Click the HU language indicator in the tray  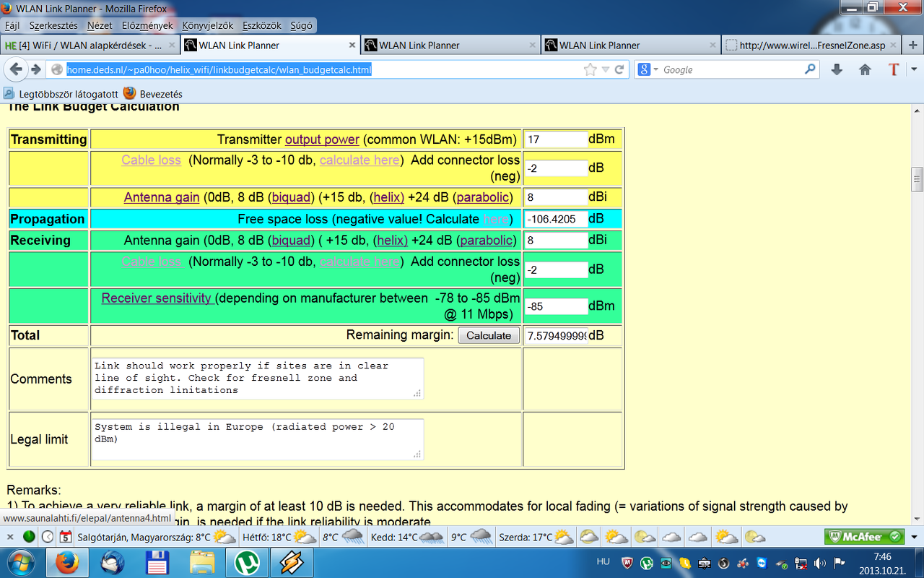click(x=603, y=561)
